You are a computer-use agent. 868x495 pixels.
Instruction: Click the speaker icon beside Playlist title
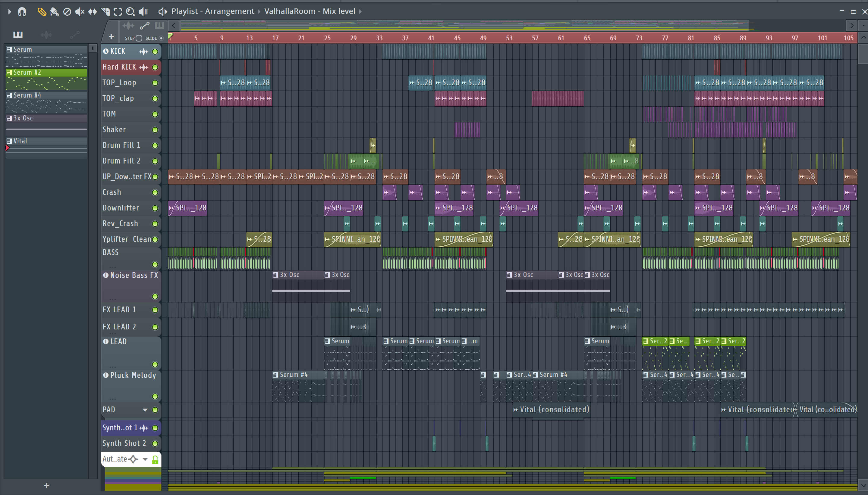(163, 11)
